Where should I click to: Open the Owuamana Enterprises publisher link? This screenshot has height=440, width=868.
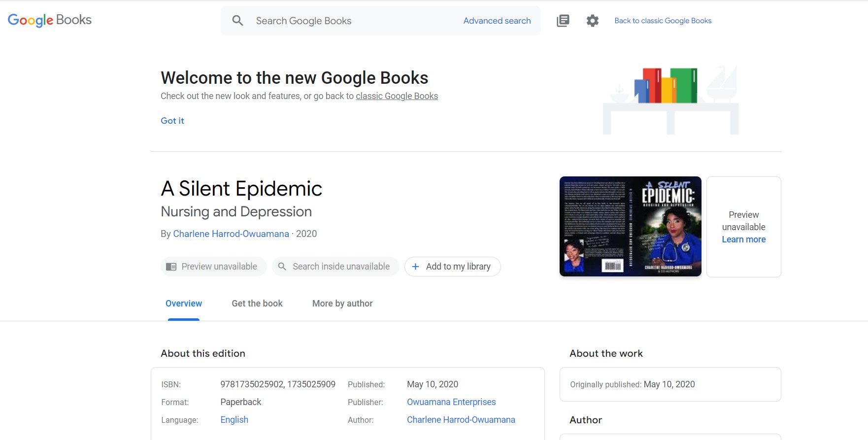[x=451, y=402]
